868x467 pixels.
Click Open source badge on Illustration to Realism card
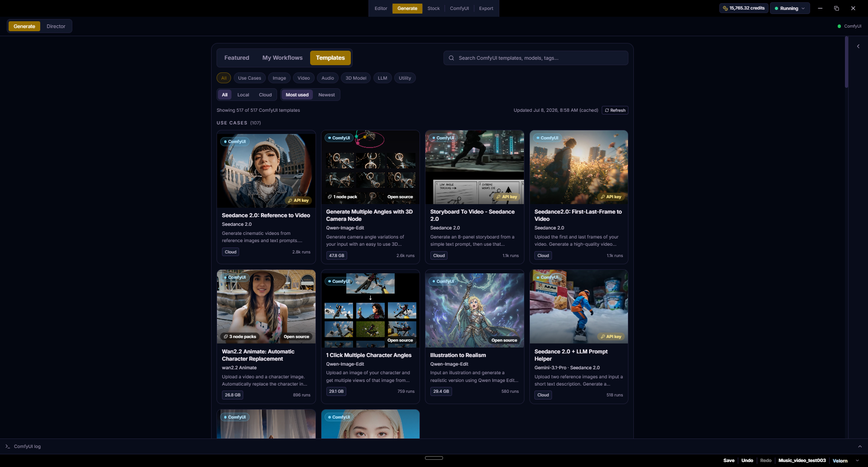click(x=504, y=340)
